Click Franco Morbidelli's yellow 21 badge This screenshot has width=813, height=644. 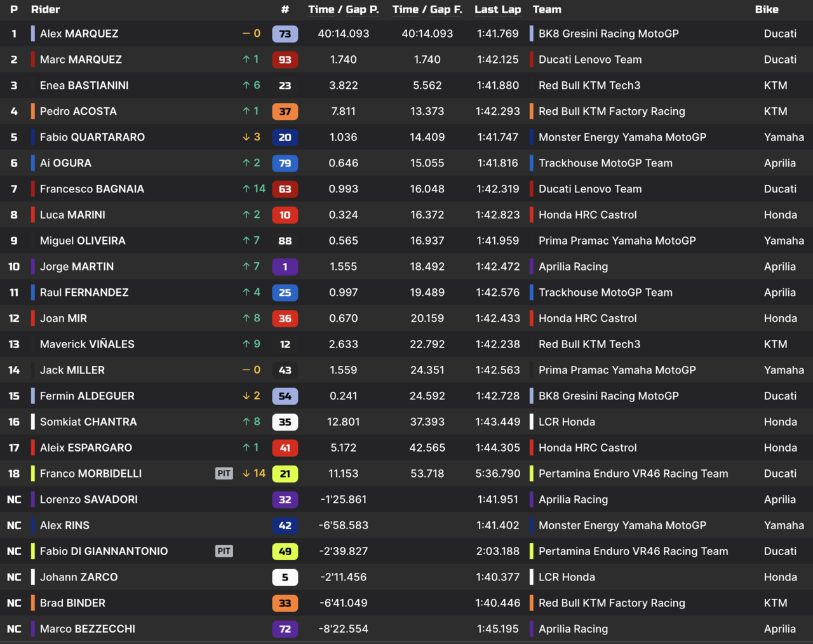point(285,474)
